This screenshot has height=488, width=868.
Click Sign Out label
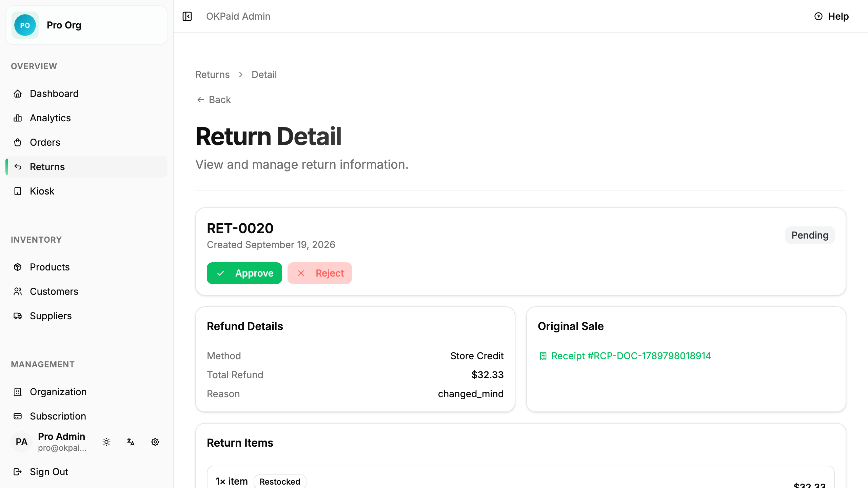tap(49, 472)
